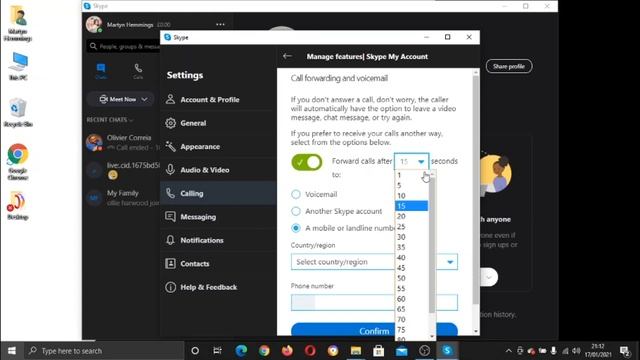Screen dimensions: 640x360
Task: Select Another Skype account radio option
Action: click(296, 211)
